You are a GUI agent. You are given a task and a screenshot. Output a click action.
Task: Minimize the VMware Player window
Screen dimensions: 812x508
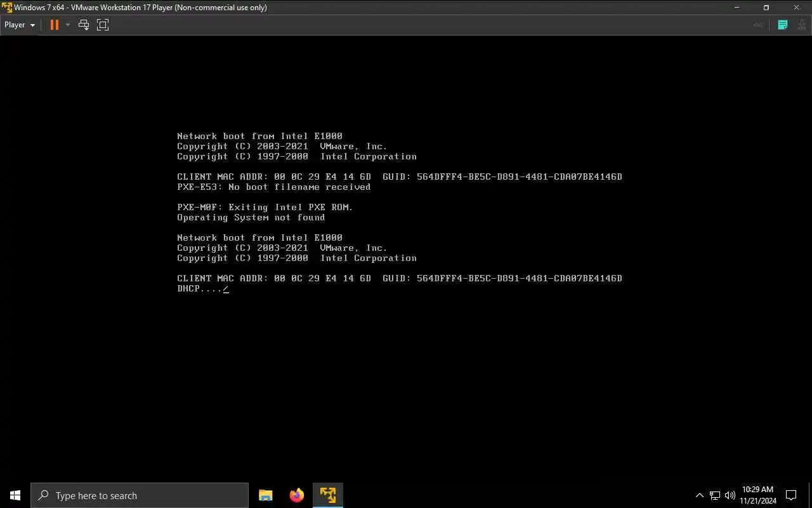(x=737, y=8)
